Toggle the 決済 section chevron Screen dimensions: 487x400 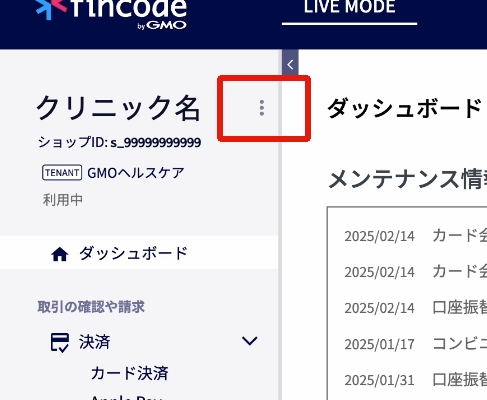[x=250, y=341]
